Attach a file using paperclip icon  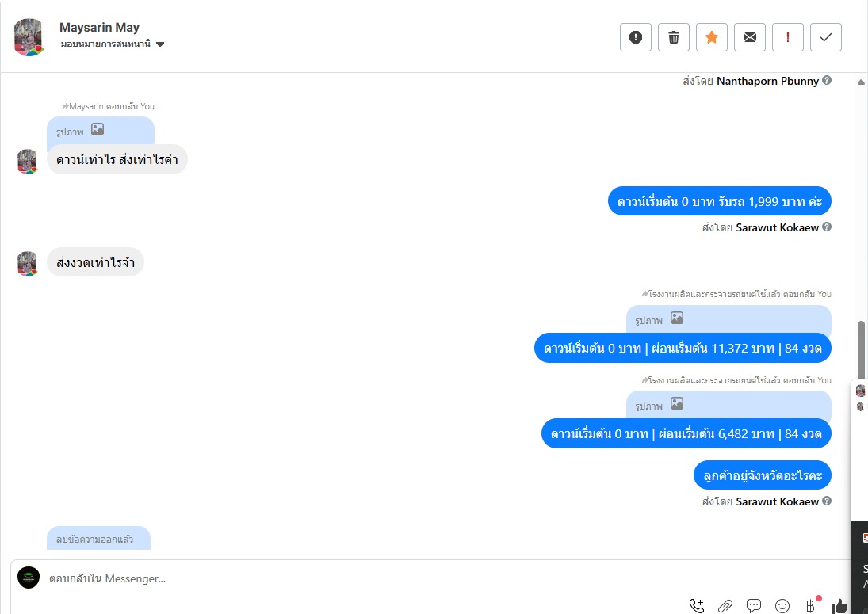coord(725,606)
